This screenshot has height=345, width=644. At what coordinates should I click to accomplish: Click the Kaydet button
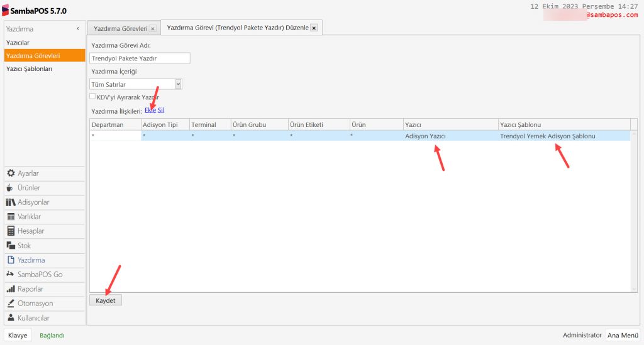pos(106,300)
